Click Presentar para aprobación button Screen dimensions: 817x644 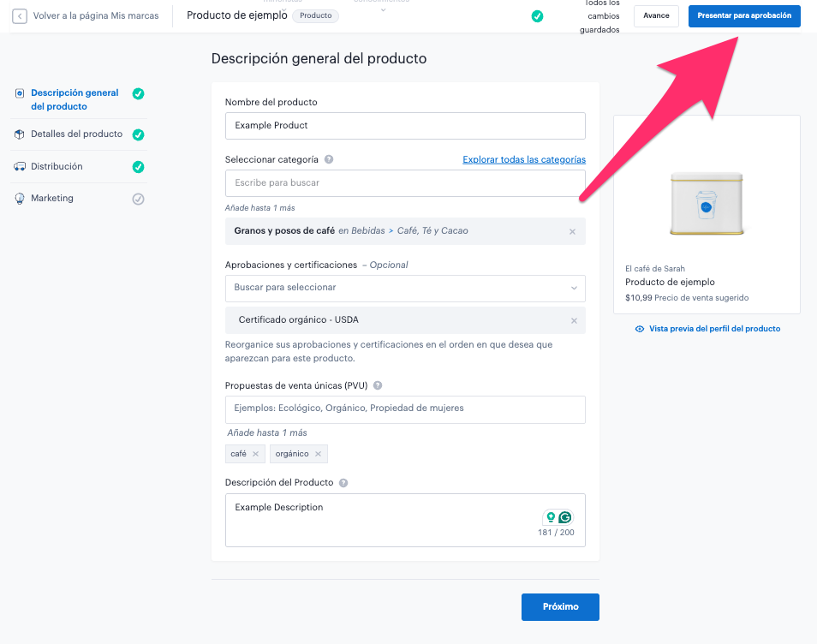[x=743, y=16]
